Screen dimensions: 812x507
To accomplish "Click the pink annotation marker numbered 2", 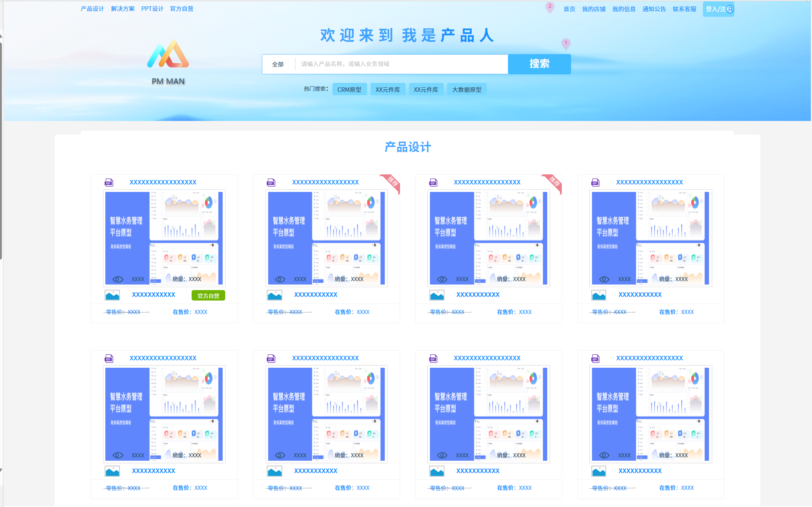I will (550, 7).
